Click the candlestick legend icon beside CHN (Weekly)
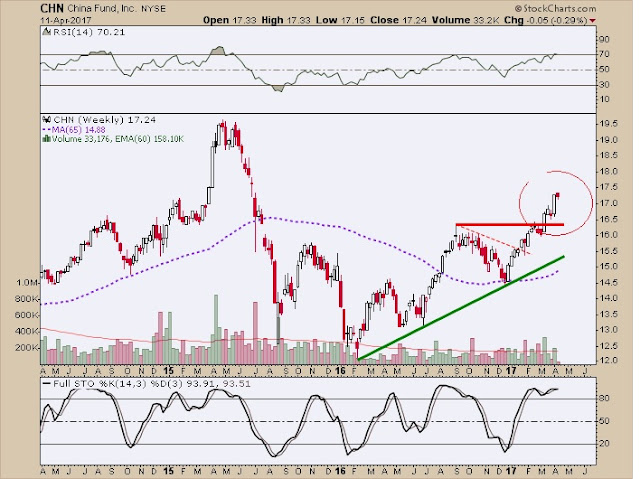 [47, 120]
